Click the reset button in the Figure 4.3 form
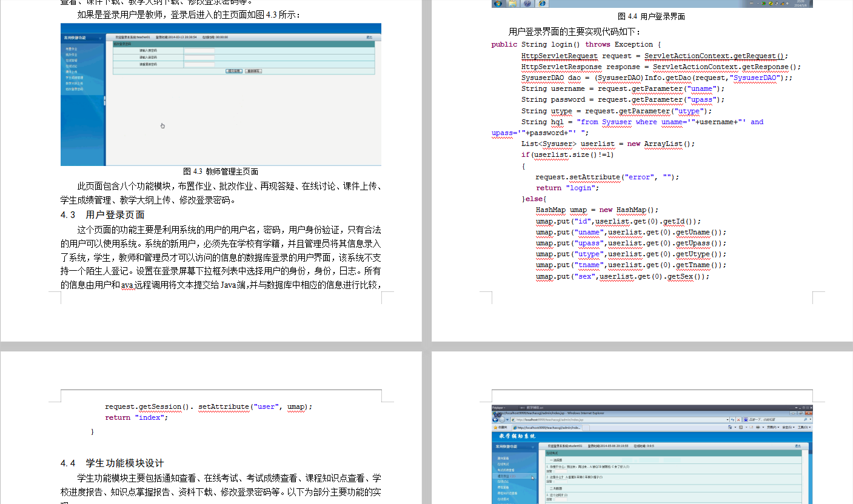Viewport: 853px width, 504px height. tap(253, 71)
